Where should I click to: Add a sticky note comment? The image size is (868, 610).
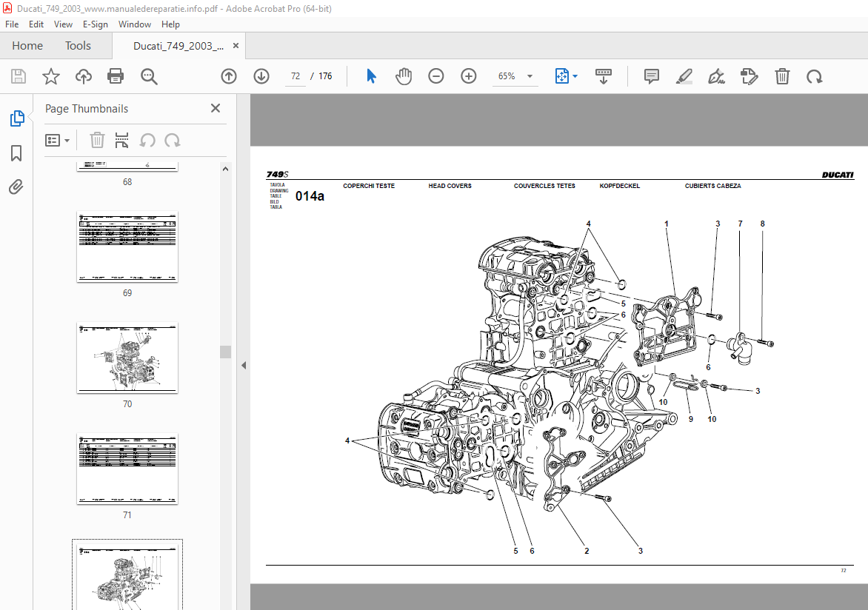coord(652,76)
